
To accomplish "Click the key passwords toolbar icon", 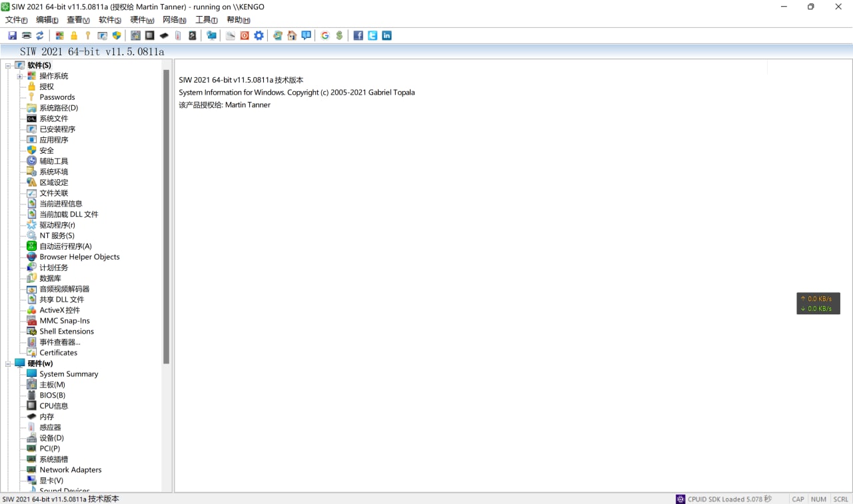I will click(87, 36).
